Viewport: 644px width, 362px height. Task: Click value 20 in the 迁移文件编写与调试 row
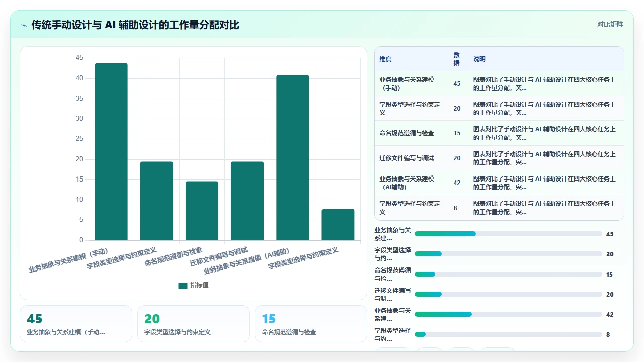(x=457, y=158)
